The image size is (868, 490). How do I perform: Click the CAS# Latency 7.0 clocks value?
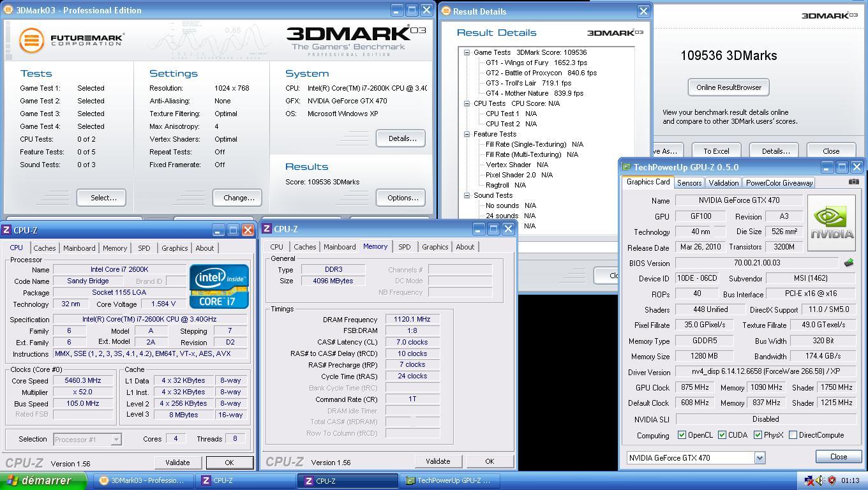pyautogui.click(x=412, y=342)
